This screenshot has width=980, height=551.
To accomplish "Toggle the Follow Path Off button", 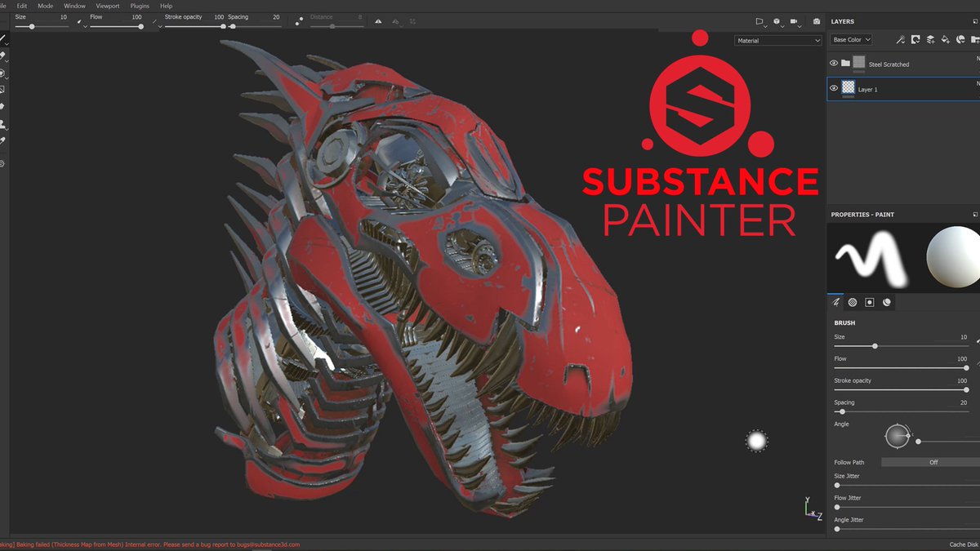I will (x=933, y=462).
